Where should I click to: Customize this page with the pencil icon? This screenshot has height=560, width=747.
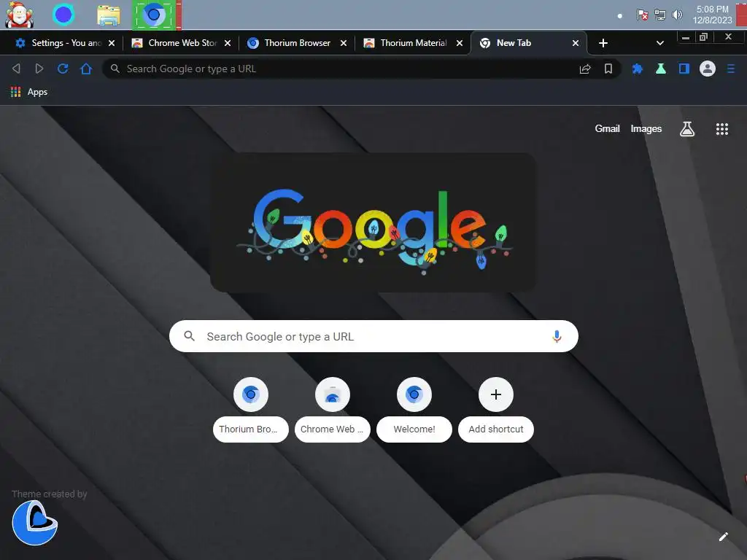[x=723, y=537]
